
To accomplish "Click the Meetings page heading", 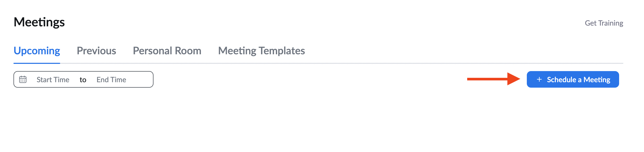I will coord(39,22).
